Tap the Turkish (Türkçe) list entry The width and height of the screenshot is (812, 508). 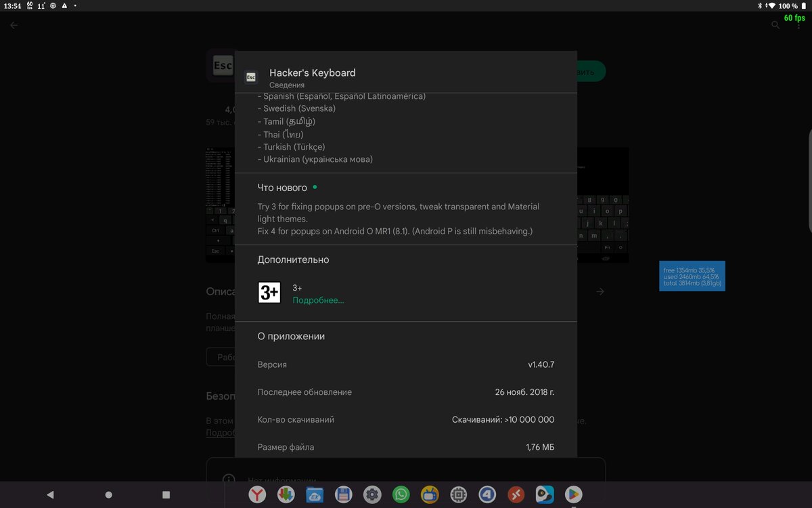coord(292,147)
